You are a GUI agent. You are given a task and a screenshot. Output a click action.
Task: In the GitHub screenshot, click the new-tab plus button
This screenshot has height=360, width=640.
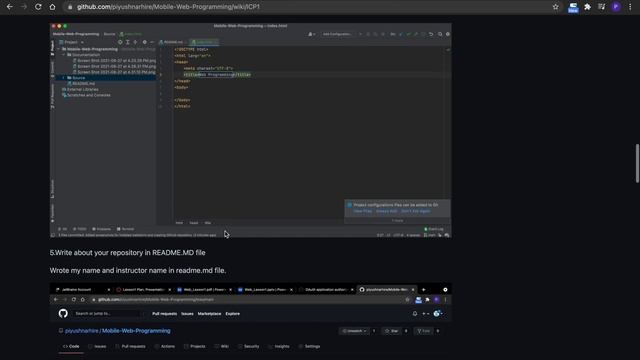click(423, 290)
